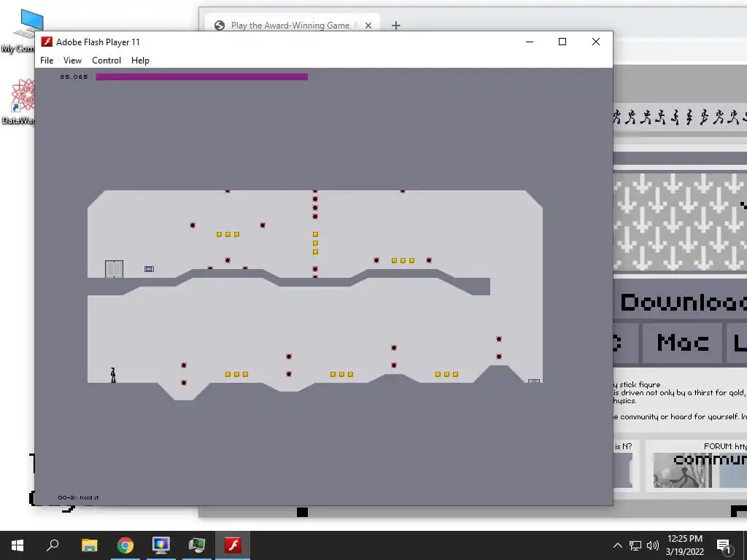The height and width of the screenshot is (560, 747).
Task: Click the FORUM link text in browser
Action: (x=725, y=446)
